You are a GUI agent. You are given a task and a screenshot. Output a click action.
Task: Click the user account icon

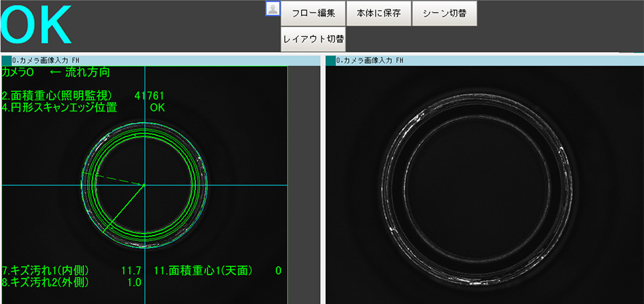[272, 9]
